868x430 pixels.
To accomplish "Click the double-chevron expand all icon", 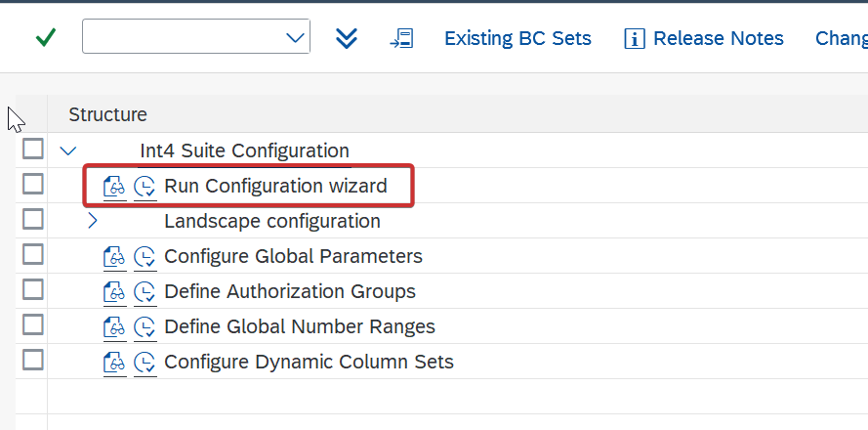I will [x=347, y=38].
